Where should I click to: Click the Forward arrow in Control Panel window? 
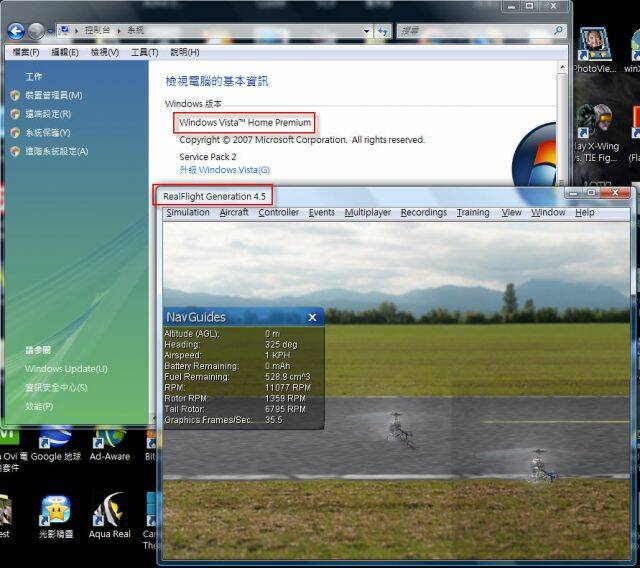coord(36,31)
